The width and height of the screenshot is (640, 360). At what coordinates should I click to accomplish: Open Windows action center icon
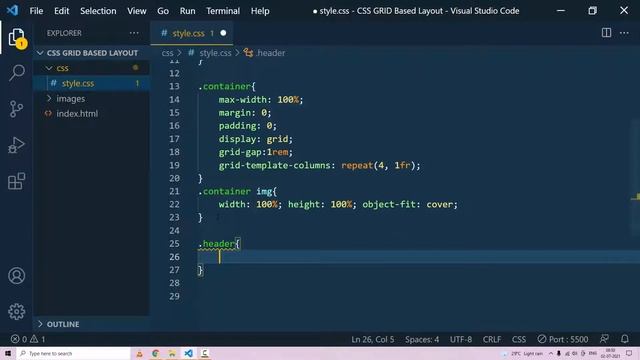pos(629,353)
